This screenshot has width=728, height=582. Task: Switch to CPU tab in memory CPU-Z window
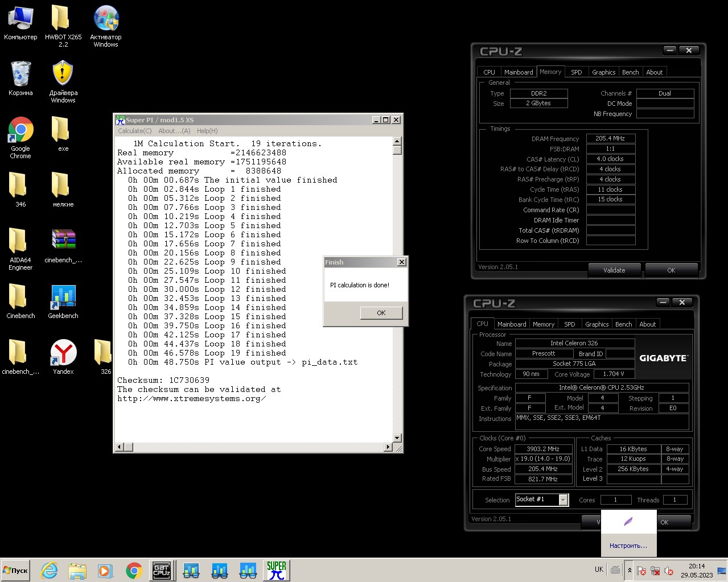(x=489, y=72)
